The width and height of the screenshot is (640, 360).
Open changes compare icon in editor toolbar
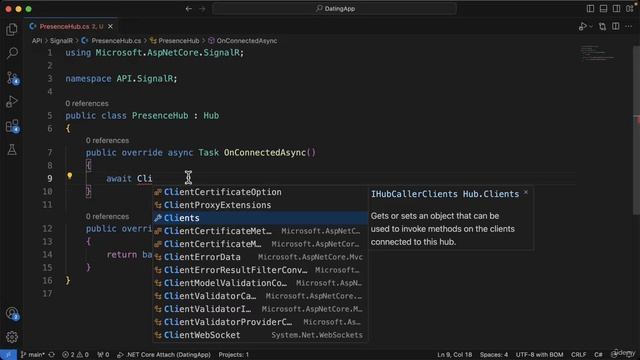(602, 27)
